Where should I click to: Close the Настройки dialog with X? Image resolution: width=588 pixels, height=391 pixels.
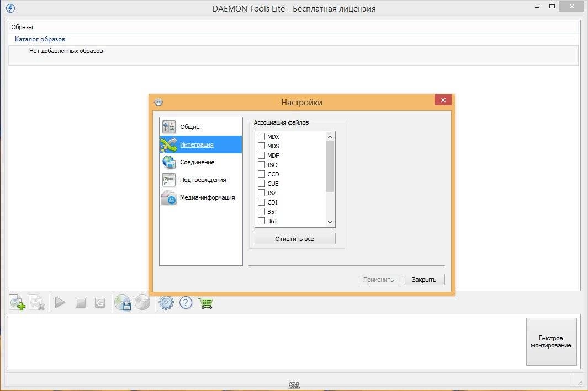[443, 100]
